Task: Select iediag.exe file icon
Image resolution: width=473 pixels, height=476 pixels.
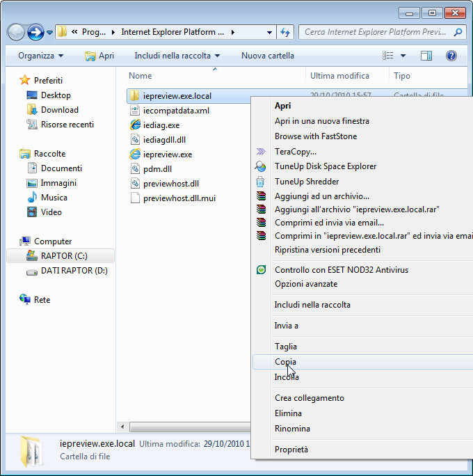Action: coord(136,125)
